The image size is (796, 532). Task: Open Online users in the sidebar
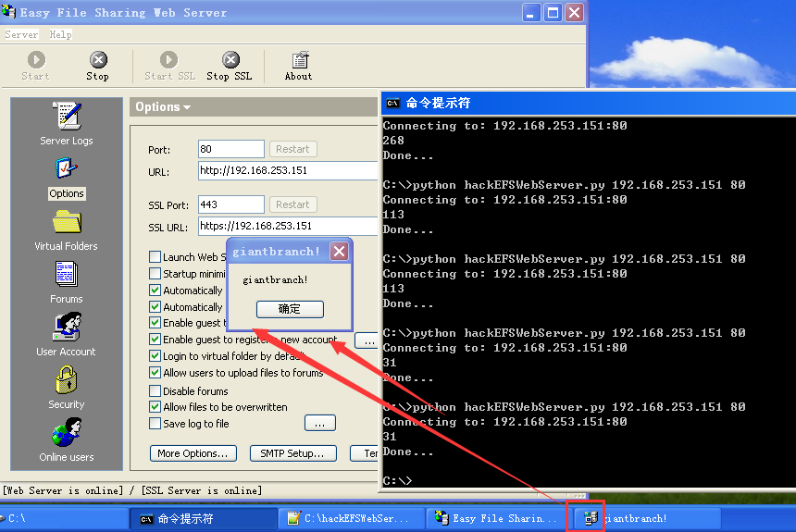click(x=67, y=439)
